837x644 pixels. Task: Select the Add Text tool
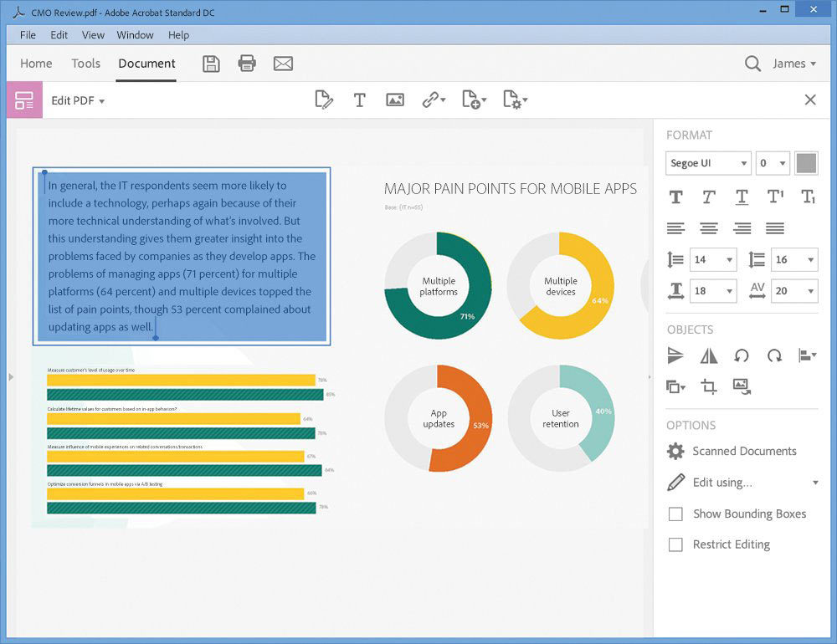[x=359, y=100]
